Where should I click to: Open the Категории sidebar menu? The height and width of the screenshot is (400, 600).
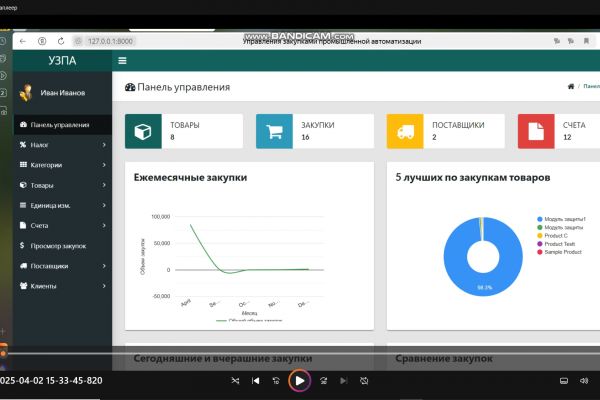pos(63,165)
